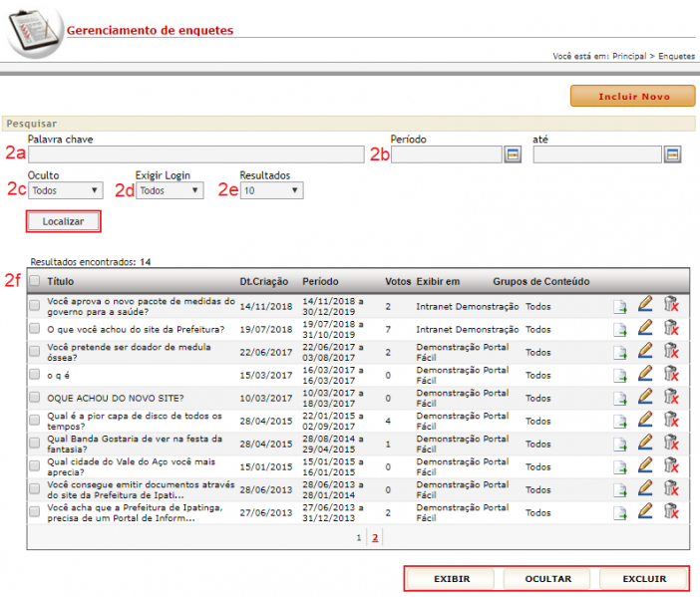
Task: Click the Incluir Novo button
Action: tap(632, 96)
